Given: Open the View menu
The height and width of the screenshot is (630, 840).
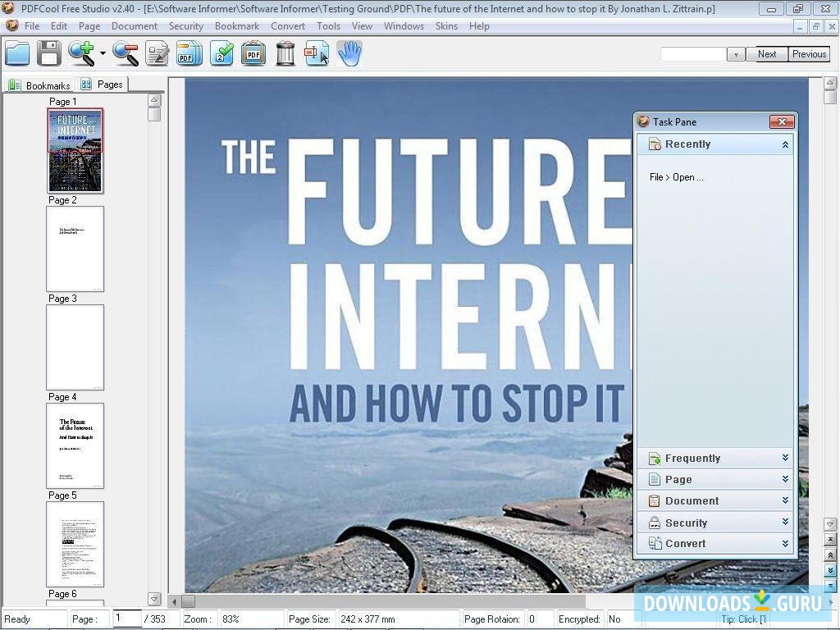Looking at the screenshot, I should click(362, 25).
